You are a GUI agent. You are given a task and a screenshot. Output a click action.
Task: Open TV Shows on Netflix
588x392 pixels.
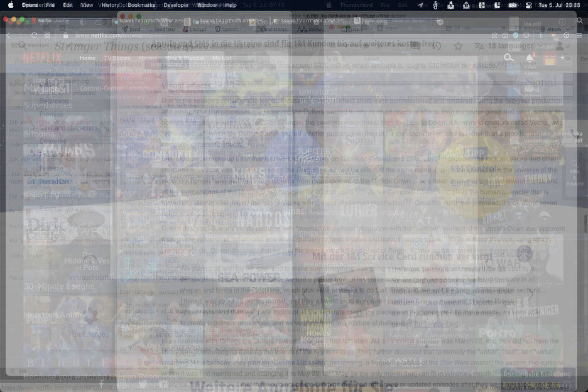point(117,58)
